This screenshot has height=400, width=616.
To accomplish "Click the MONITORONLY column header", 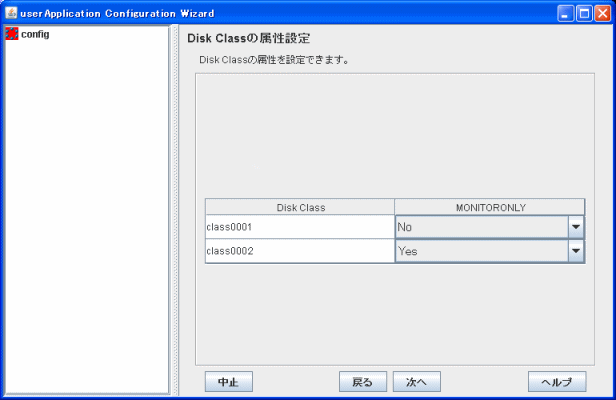I will (x=490, y=207).
